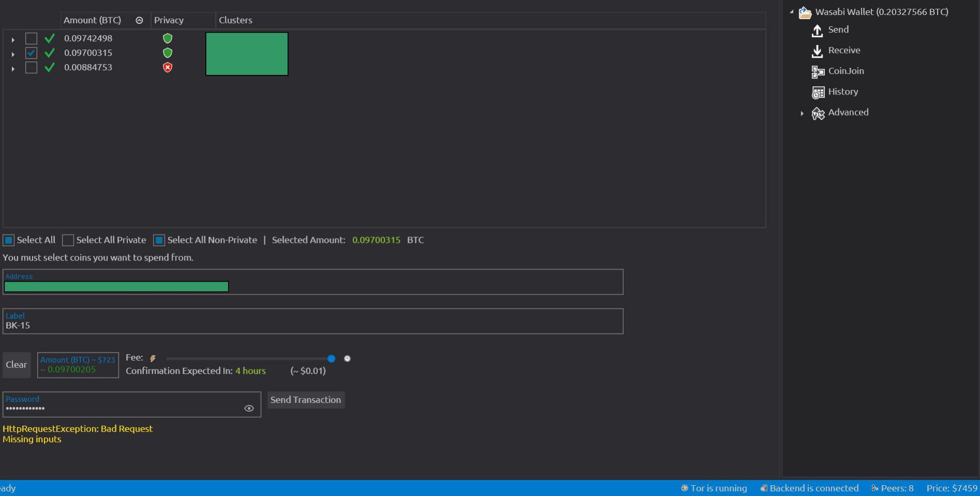The image size is (980, 496).
Task: Click the Receive download icon
Action: pos(817,51)
